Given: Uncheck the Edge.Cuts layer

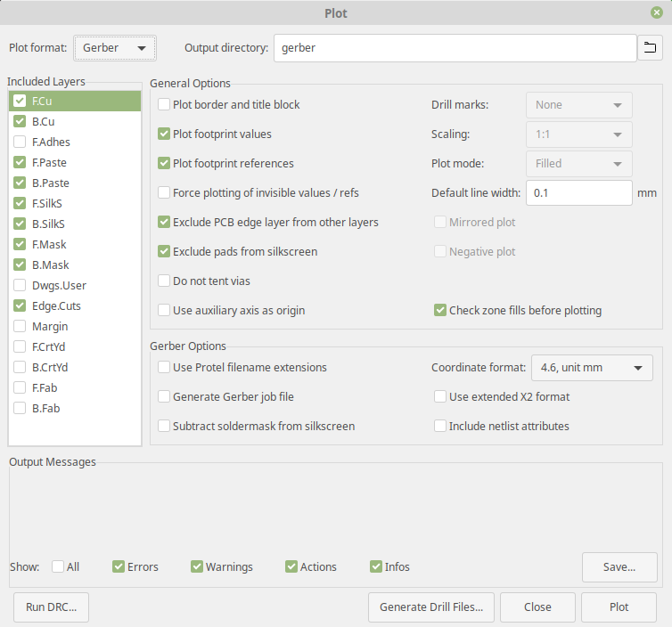Looking at the screenshot, I should point(20,306).
